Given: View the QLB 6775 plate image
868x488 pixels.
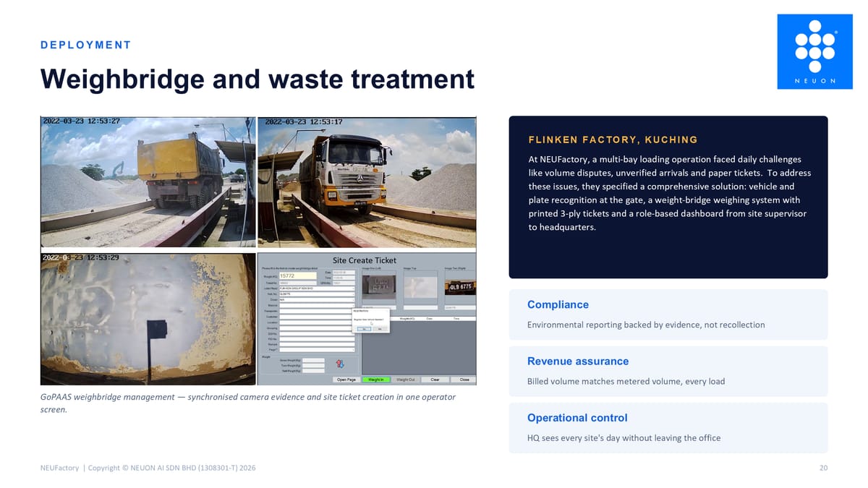Looking at the screenshot, I should click(461, 287).
